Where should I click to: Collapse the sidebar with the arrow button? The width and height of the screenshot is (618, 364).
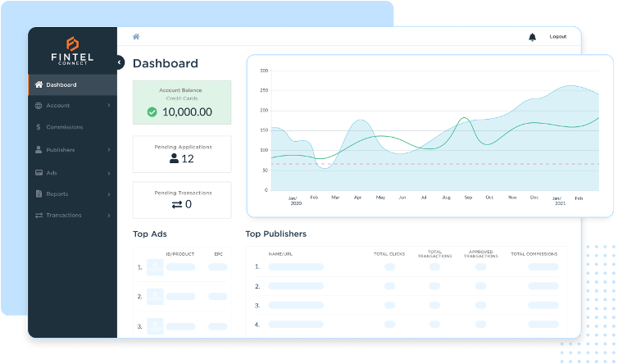click(x=120, y=62)
